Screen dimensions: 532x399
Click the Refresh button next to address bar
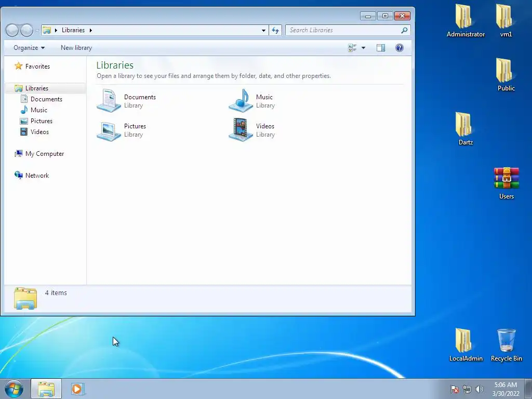[x=275, y=30]
